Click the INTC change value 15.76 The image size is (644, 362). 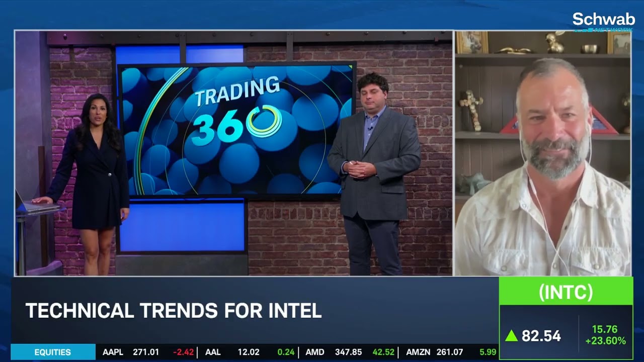coord(604,329)
